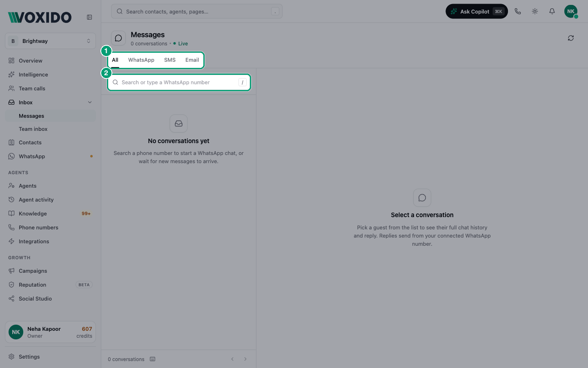Open WhatsApp in the sidebar
Screen dimensions: 588x368
pos(50,156)
